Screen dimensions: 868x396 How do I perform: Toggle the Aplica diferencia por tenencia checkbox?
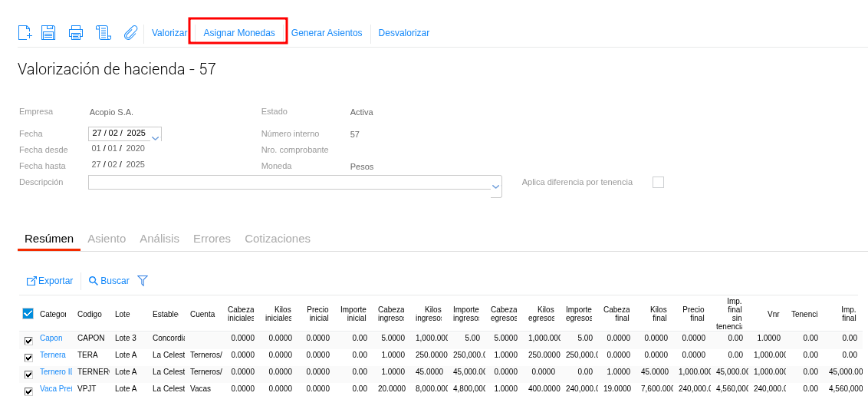(x=658, y=182)
